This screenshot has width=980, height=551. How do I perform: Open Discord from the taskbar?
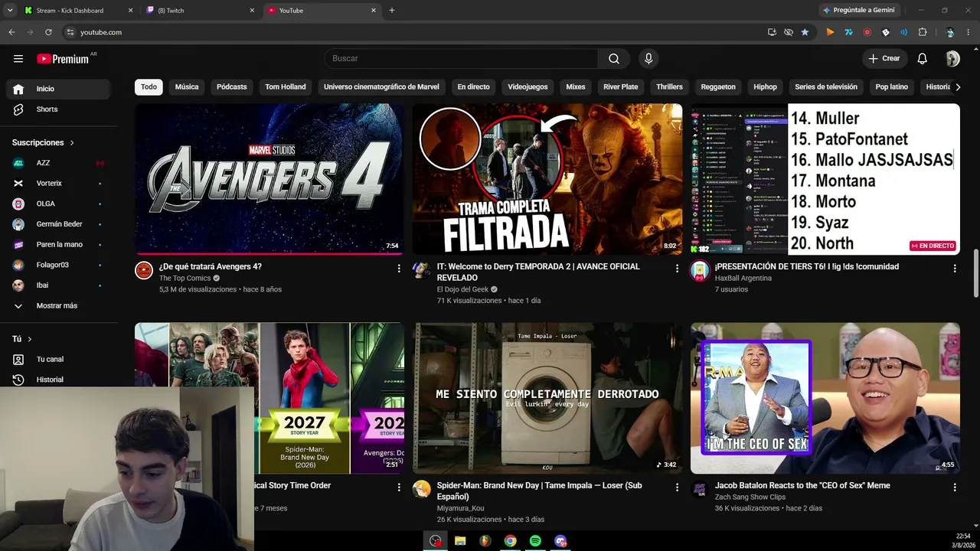pos(560,541)
